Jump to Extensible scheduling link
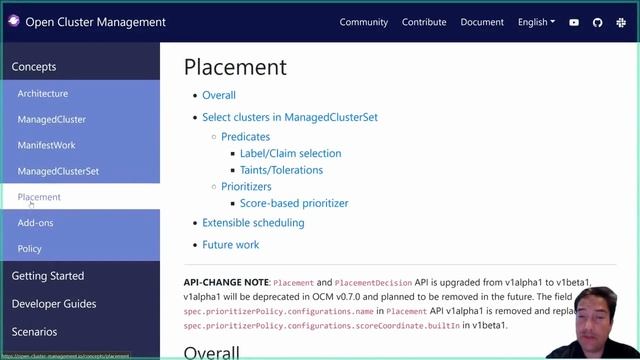 [x=253, y=223]
